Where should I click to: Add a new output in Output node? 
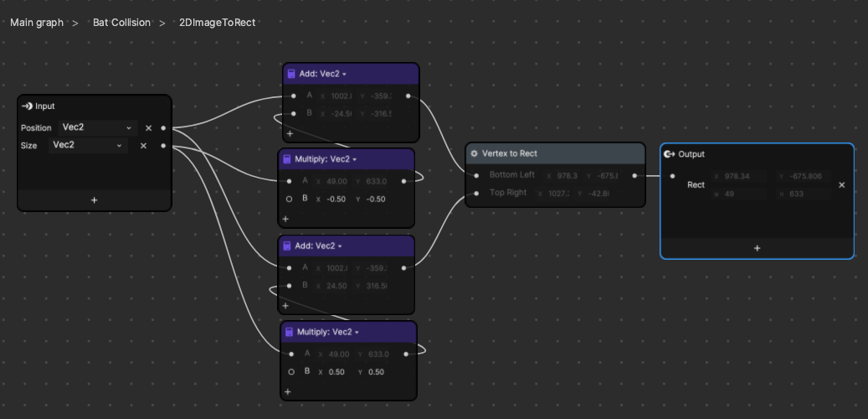758,248
